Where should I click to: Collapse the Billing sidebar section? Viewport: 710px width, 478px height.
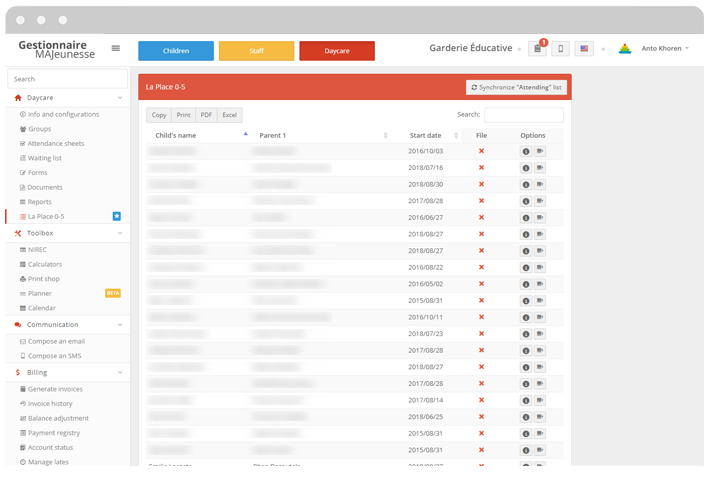tap(120, 373)
